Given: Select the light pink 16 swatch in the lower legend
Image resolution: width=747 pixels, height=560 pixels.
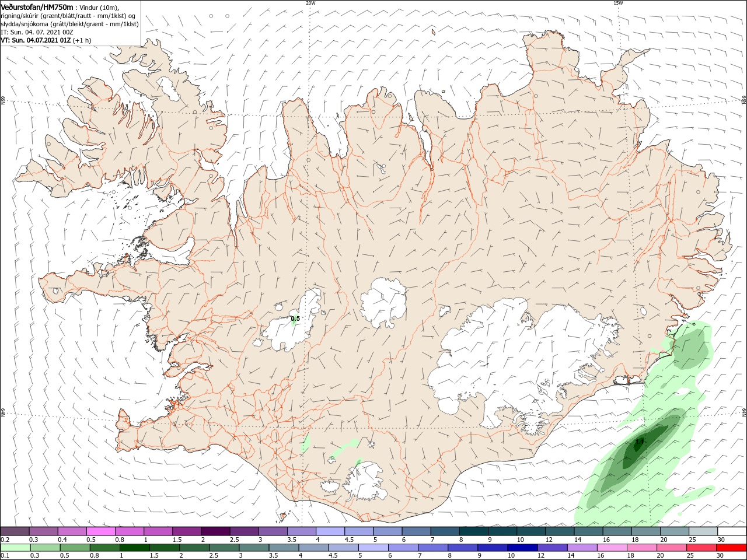Looking at the screenshot, I should (613, 548).
